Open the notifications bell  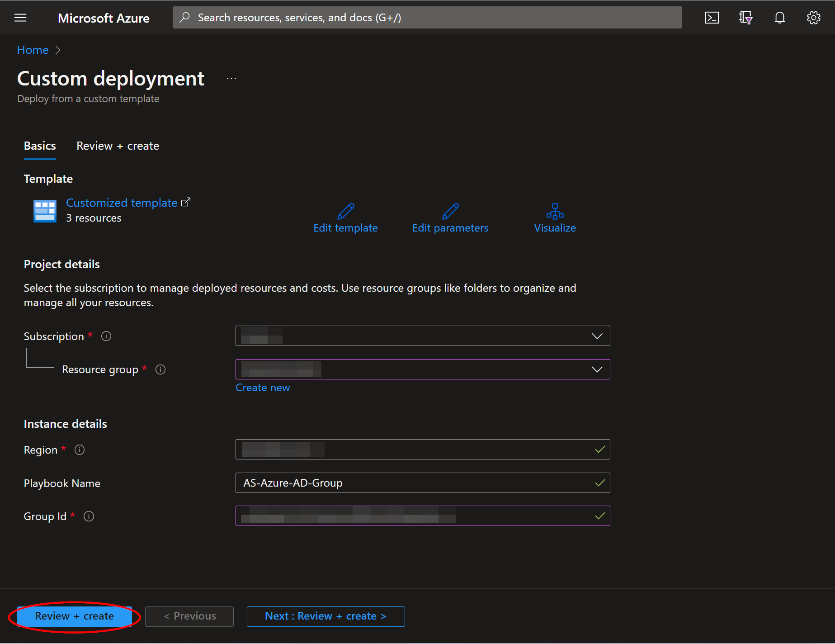(779, 18)
